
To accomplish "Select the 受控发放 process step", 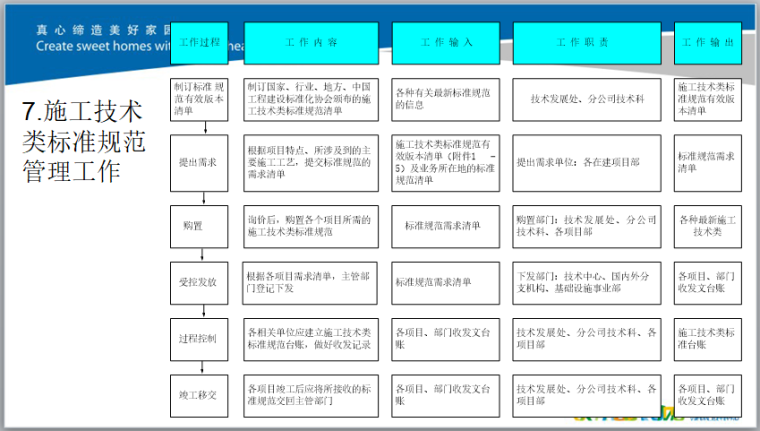I will (199, 282).
